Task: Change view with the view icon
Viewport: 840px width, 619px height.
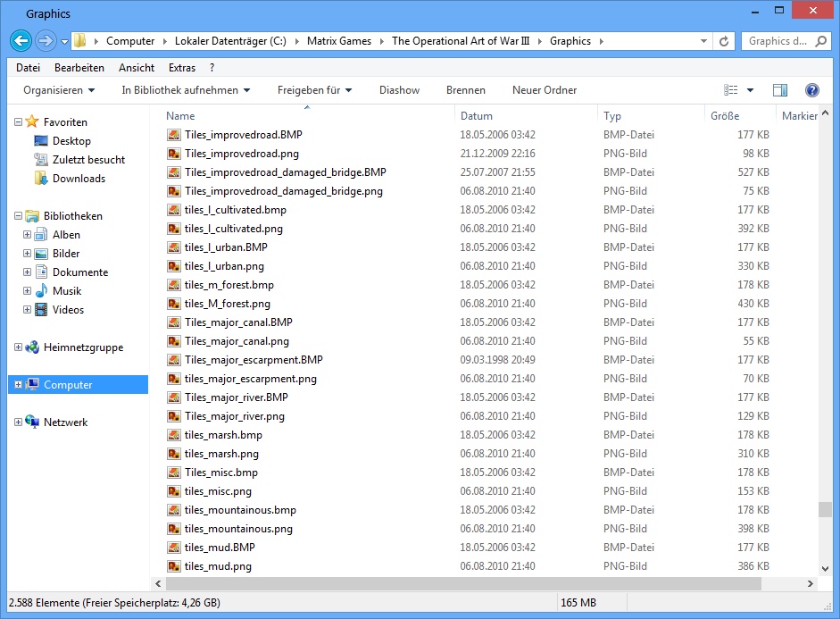Action: pyautogui.click(x=731, y=90)
